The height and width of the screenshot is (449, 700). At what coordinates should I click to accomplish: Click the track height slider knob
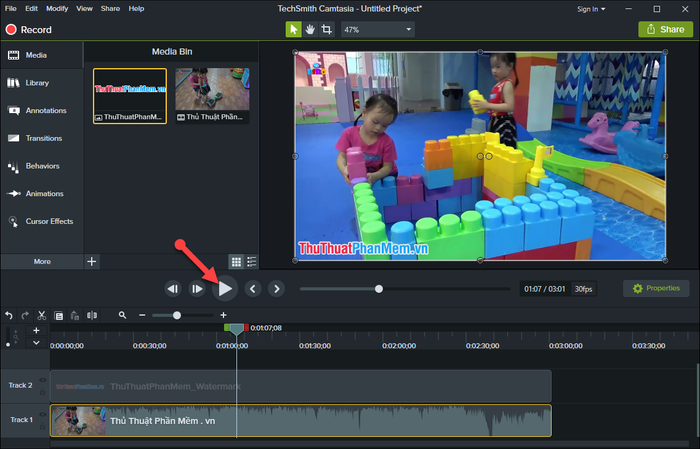[8, 345]
